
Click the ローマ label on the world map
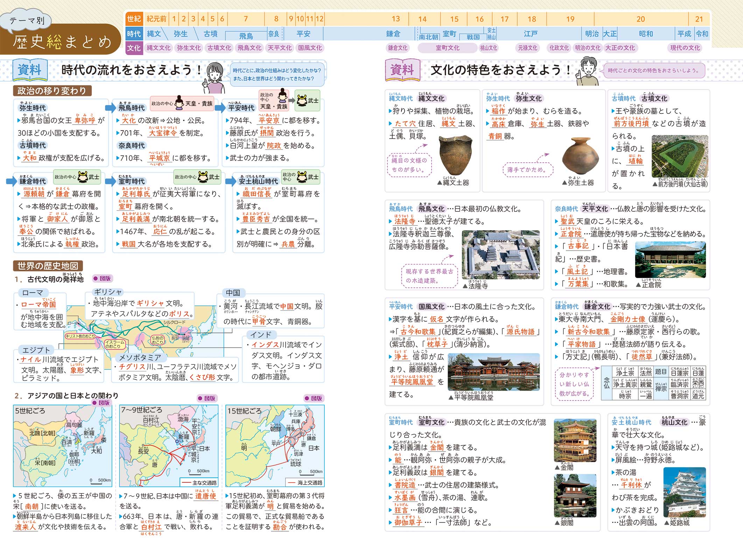33,293
